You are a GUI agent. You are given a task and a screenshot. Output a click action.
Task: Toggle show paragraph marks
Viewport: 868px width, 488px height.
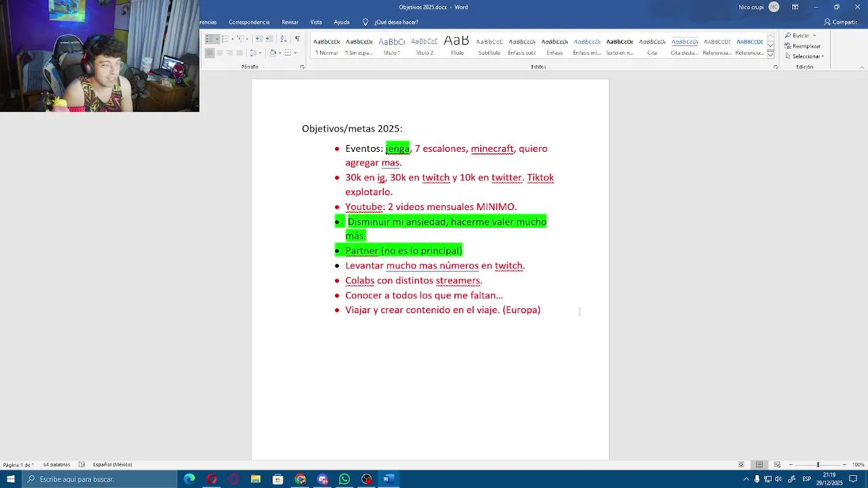point(297,39)
